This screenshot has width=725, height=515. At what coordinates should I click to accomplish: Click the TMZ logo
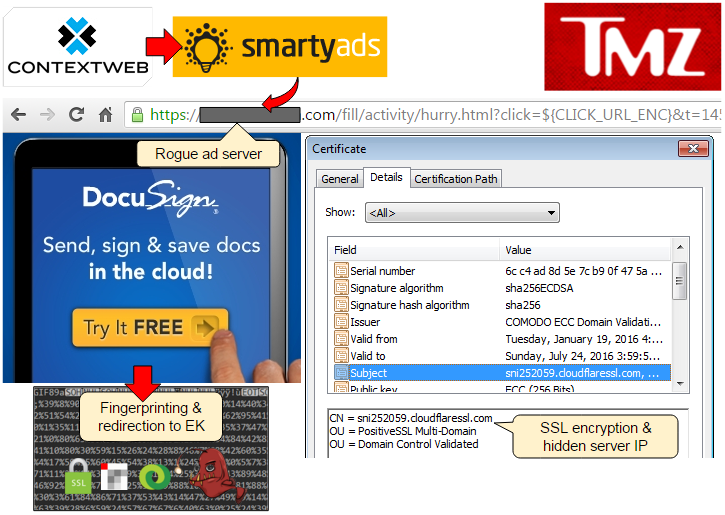click(632, 47)
